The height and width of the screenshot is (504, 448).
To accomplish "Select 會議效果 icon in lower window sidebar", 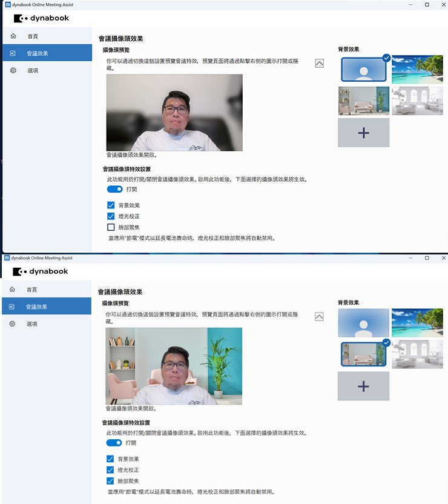I will point(12,307).
